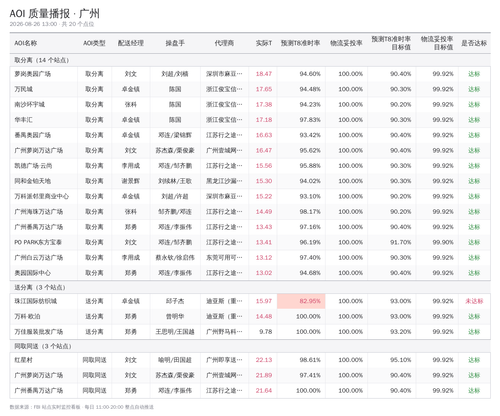Click the 达标 status in 红星村 row
Viewport: 500px width, 416px height.
click(474, 360)
